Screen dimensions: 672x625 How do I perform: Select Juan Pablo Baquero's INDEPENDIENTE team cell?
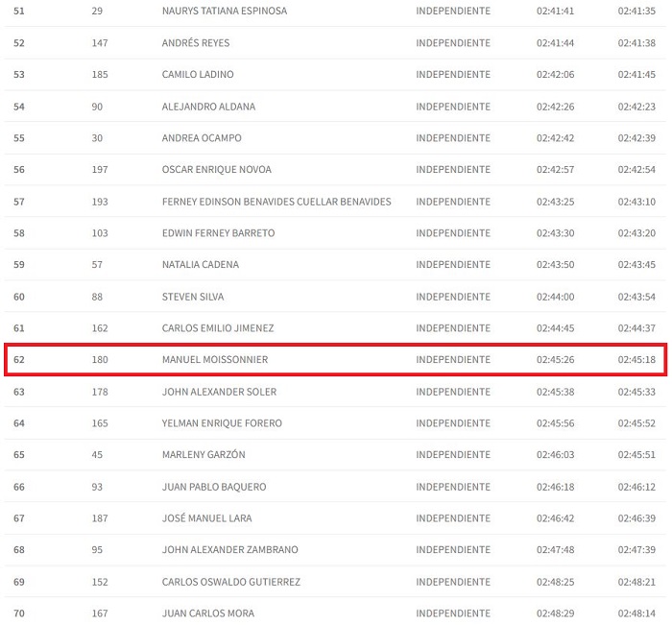452,487
